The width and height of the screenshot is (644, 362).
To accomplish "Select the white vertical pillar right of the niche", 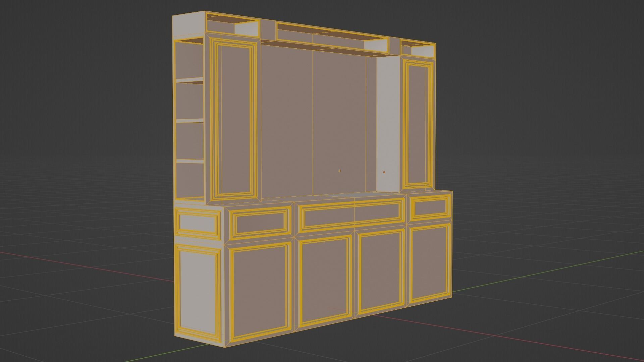I will (x=388, y=123).
